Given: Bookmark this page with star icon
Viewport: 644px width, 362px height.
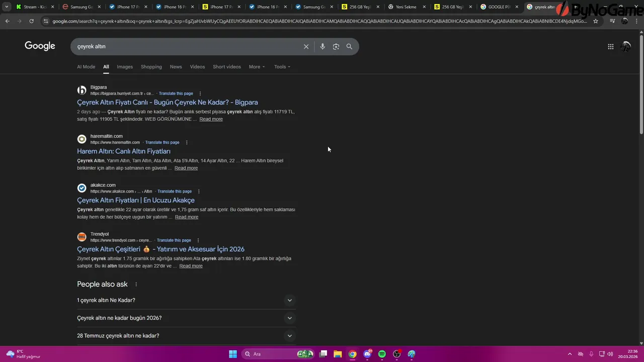Looking at the screenshot, I should [596, 21].
